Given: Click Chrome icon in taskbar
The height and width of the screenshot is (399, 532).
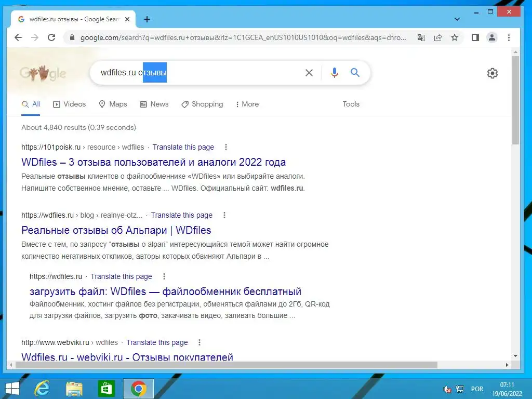Looking at the screenshot, I should pyautogui.click(x=138, y=389).
